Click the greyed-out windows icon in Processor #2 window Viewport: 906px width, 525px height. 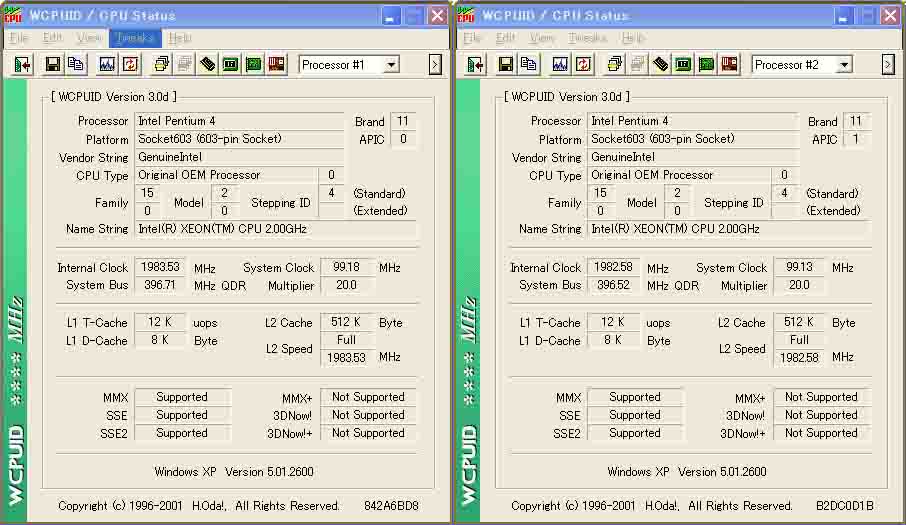click(638, 64)
